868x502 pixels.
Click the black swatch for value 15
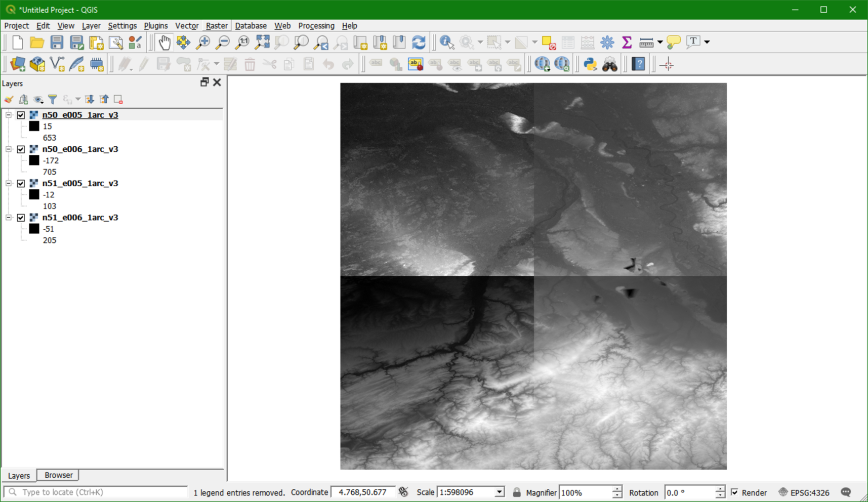(33, 126)
